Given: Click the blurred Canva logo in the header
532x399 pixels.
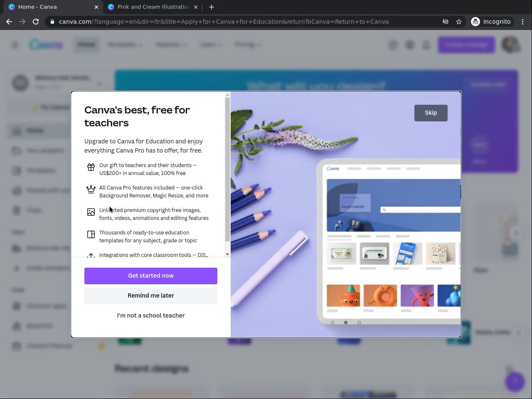Looking at the screenshot, I should tap(46, 44).
